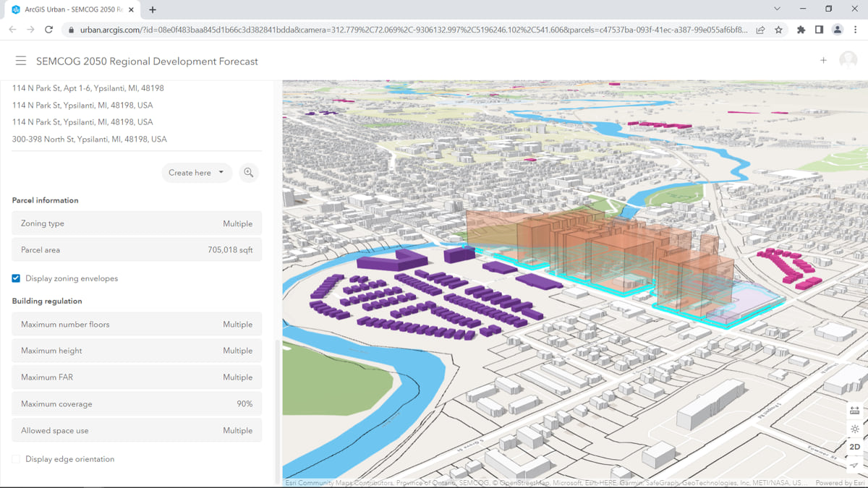Open the hamburger navigation menu

[20, 61]
